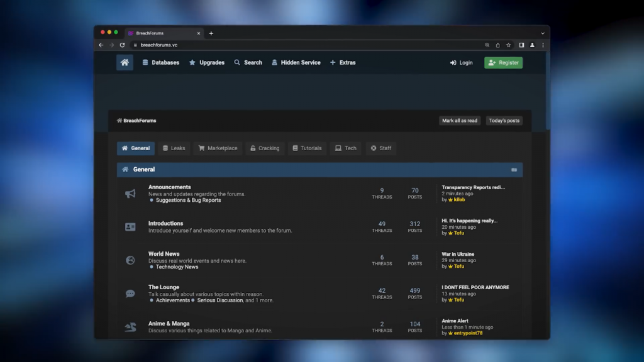Click The Lounge chat bubble icon
This screenshot has height=362, width=644.
pos(130,293)
